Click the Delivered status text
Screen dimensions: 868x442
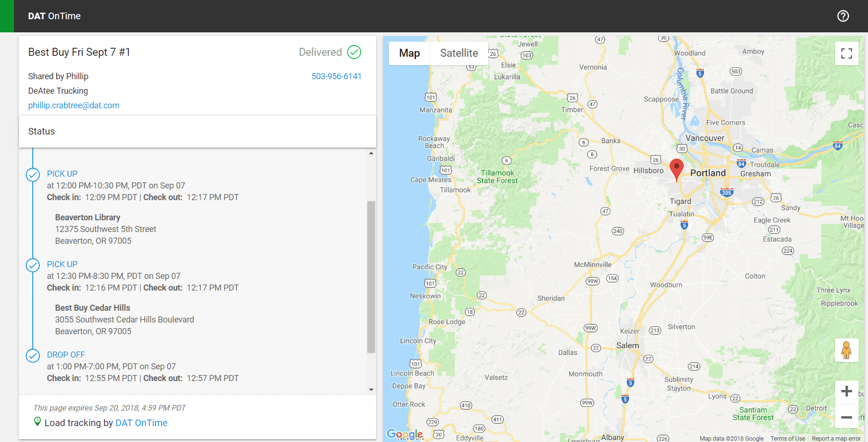[x=320, y=52]
